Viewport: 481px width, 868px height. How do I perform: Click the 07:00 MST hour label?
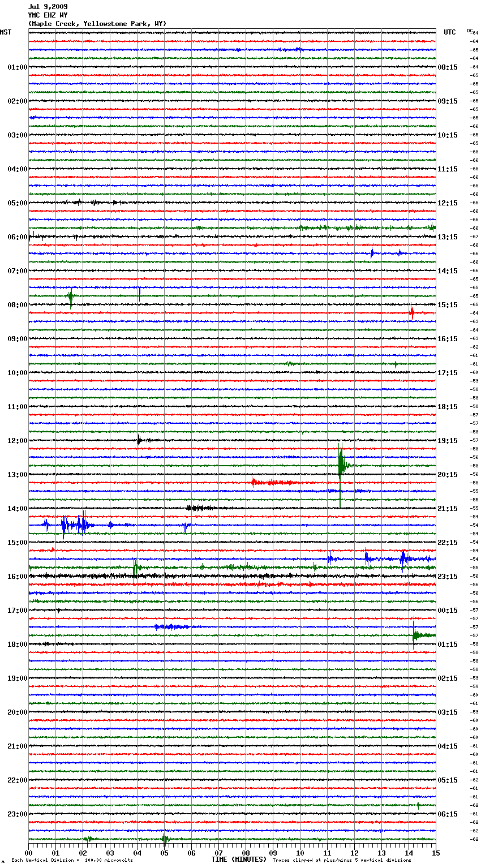(x=18, y=271)
